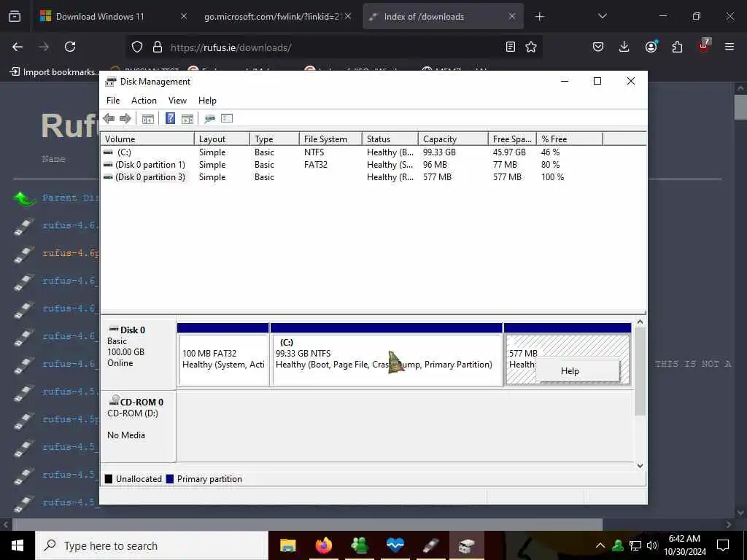The image size is (747, 560).
Task: Click the uBlock Origin icon with badge 7
Action: coord(704,46)
